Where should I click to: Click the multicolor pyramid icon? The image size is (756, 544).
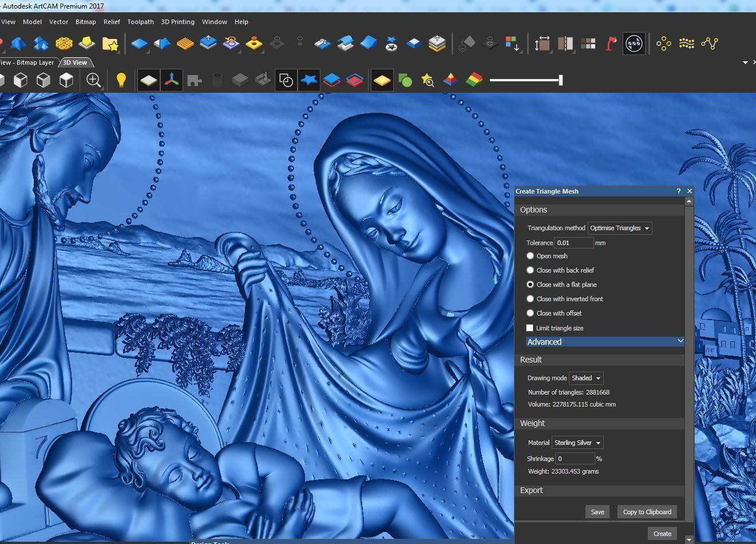coord(450,80)
